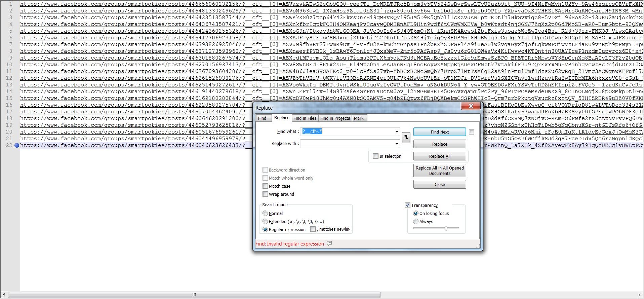Toggle the small checkbox beside Find Next

coord(472,132)
